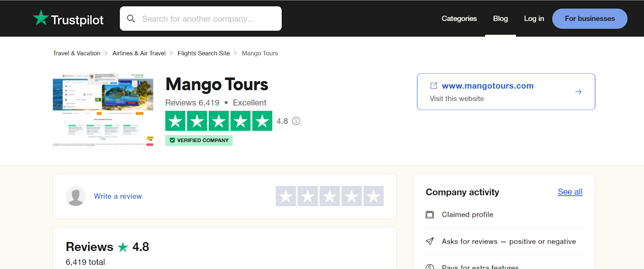Click the Claimed profile calendar icon
The image size is (644, 269).
430,215
